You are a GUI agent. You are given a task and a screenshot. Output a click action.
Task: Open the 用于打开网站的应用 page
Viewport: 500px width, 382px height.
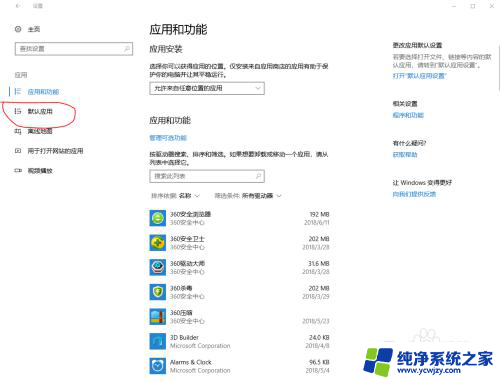55,151
